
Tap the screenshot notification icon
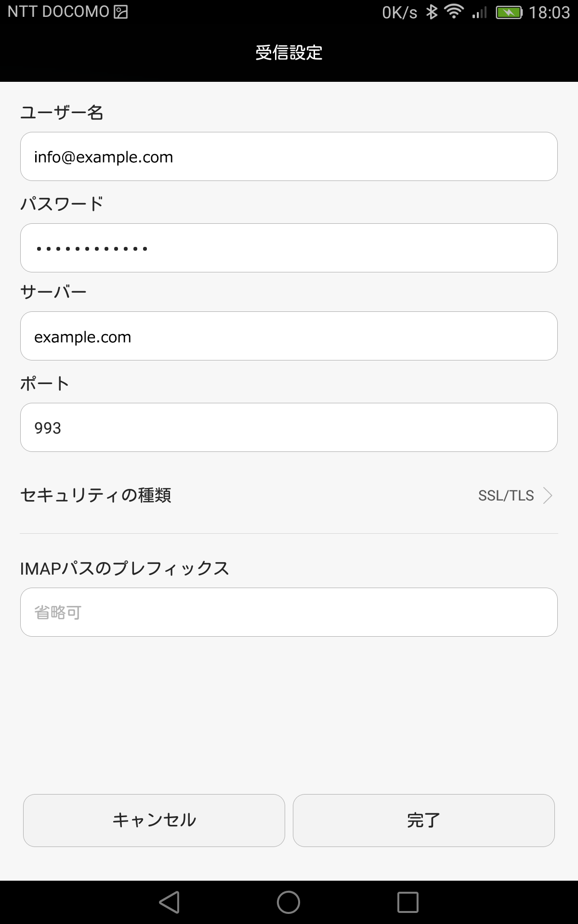coord(120,12)
